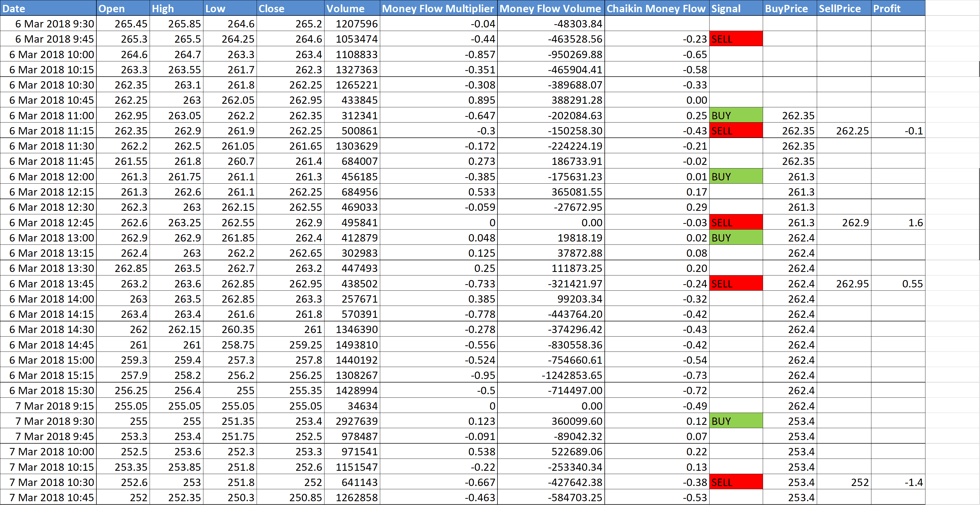
Task: Click money flow volume -1242853.65
Action: (551, 375)
